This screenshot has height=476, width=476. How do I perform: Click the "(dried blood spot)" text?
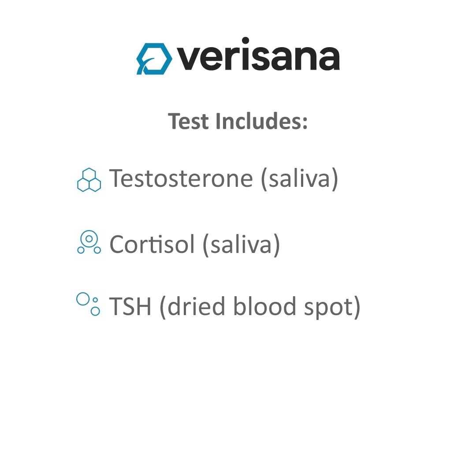260,306
